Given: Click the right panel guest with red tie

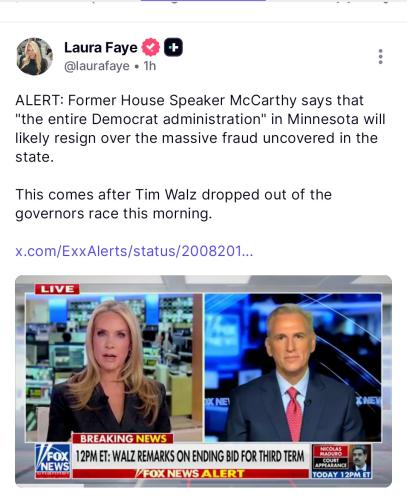Looking at the screenshot, I should click(293, 367).
